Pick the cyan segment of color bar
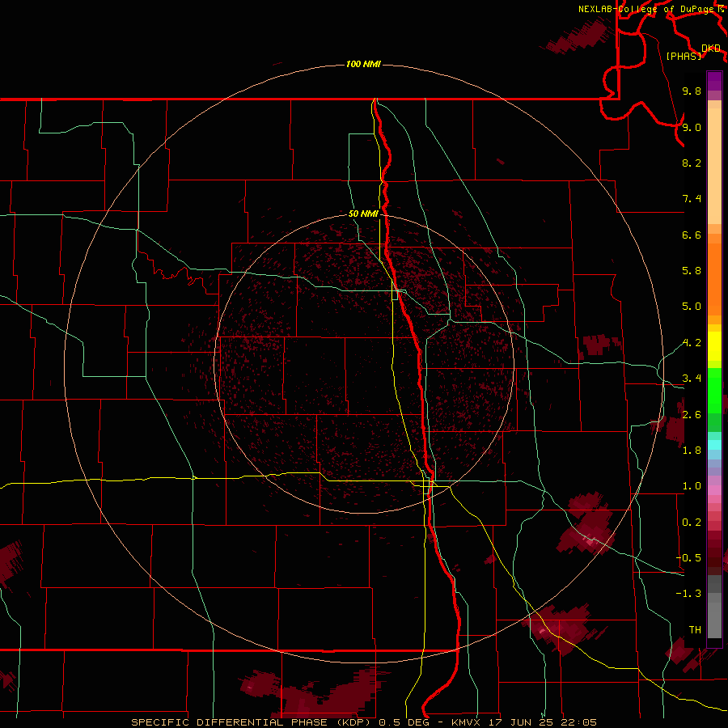Screen dimensions: 728x728 714,445
